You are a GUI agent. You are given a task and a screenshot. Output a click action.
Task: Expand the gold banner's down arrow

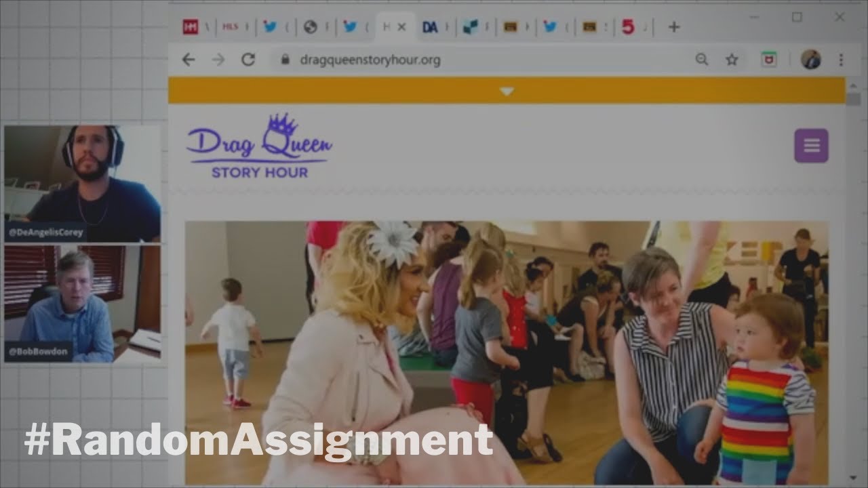click(x=507, y=91)
